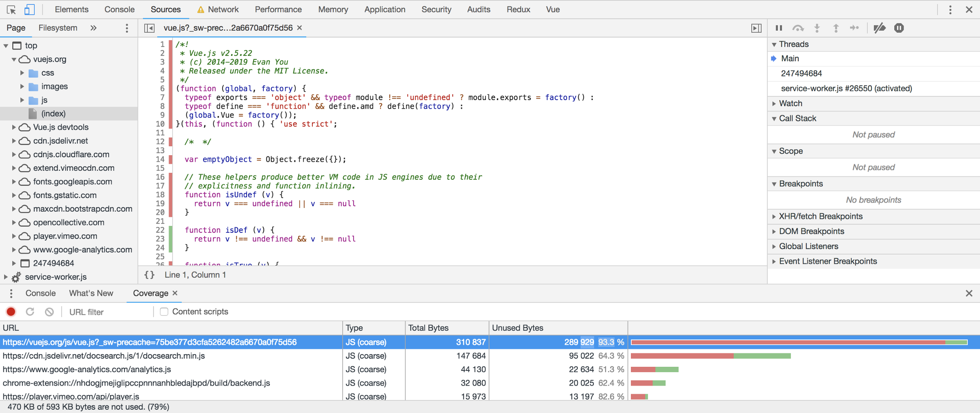The width and height of the screenshot is (980, 413).
Task: Open the Network tab
Action: (218, 9)
